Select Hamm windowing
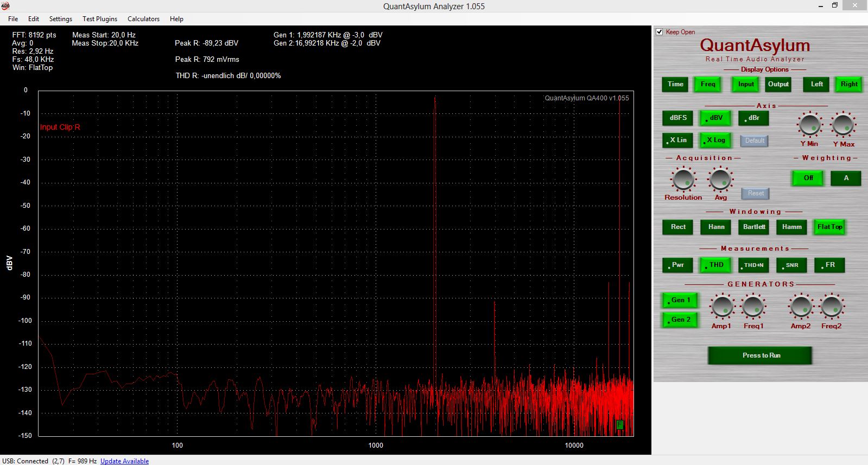The height and width of the screenshot is (465, 868). [791, 227]
